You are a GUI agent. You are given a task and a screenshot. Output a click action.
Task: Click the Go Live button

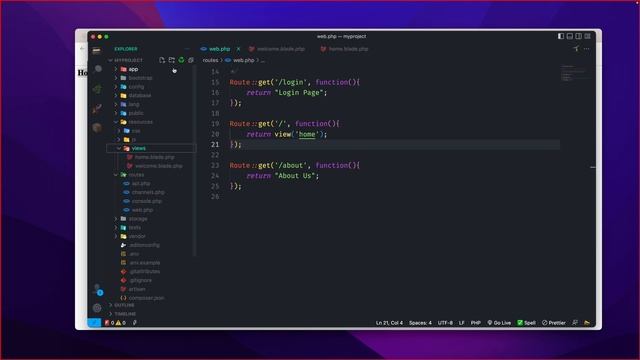tap(499, 323)
